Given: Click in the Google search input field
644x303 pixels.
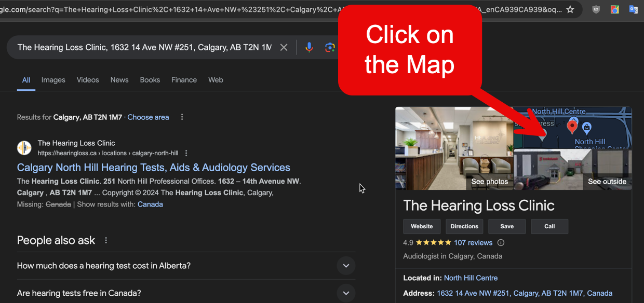Looking at the screenshot, I should click(x=144, y=47).
